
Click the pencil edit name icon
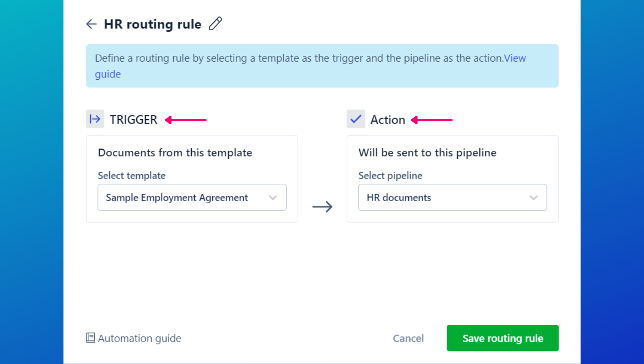[x=215, y=24]
